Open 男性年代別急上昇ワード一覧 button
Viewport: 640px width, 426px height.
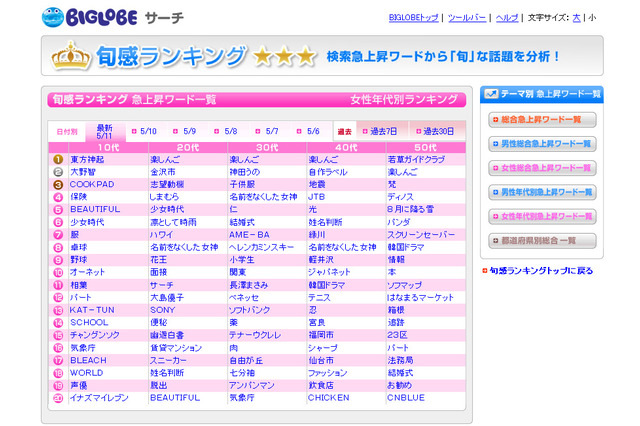tap(542, 192)
